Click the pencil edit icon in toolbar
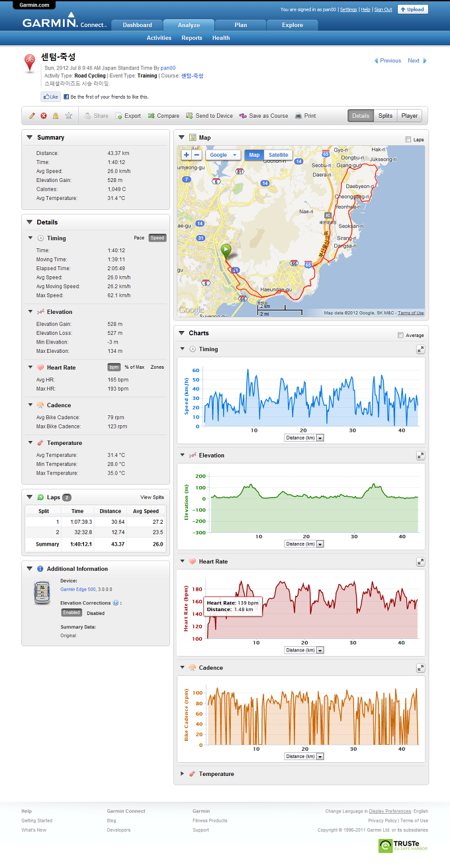 click(x=32, y=116)
